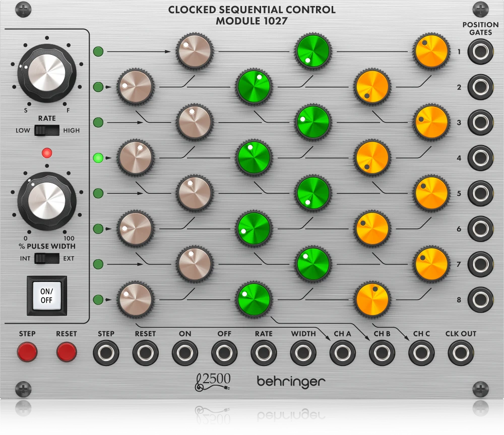Adjust the % PULSE WIDTH knob

click(47, 201)
